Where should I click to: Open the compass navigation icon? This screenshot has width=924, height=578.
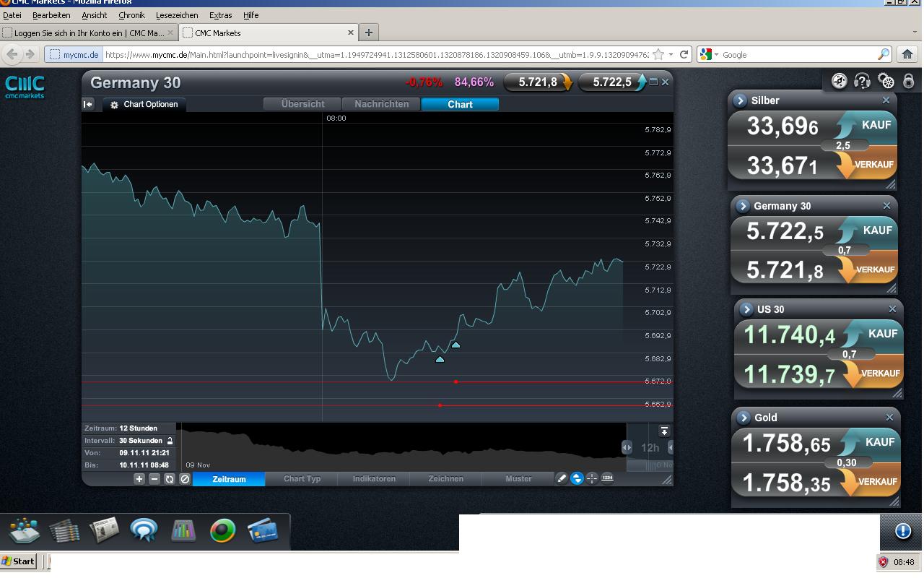coord(839,81)
